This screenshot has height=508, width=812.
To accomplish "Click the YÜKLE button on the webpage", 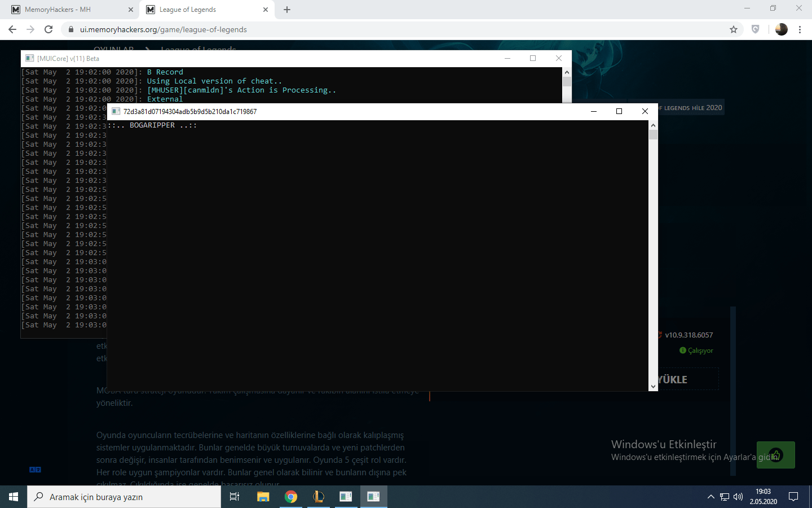I will 688,379.
